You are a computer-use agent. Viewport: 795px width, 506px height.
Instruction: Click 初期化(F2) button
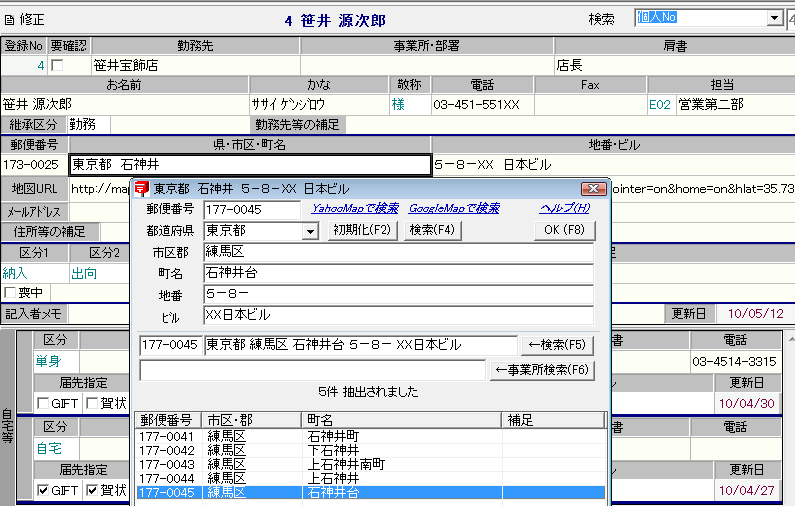click(362, 230)
